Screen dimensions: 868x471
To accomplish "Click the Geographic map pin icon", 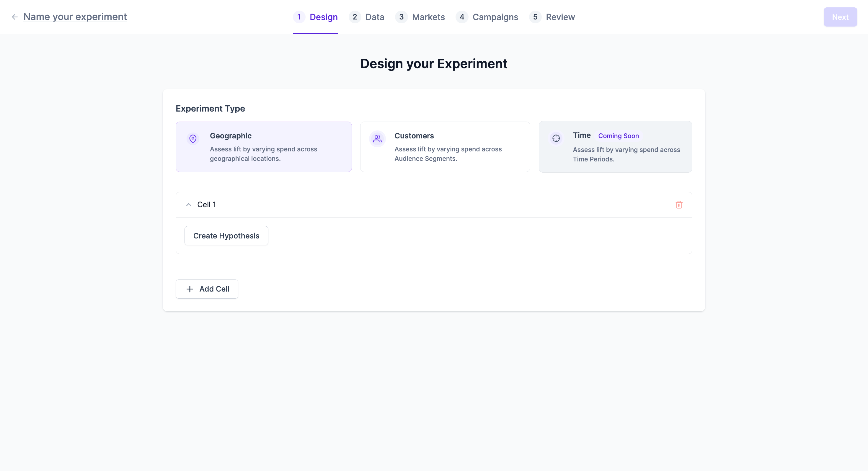I will click(x=193, y=139).
